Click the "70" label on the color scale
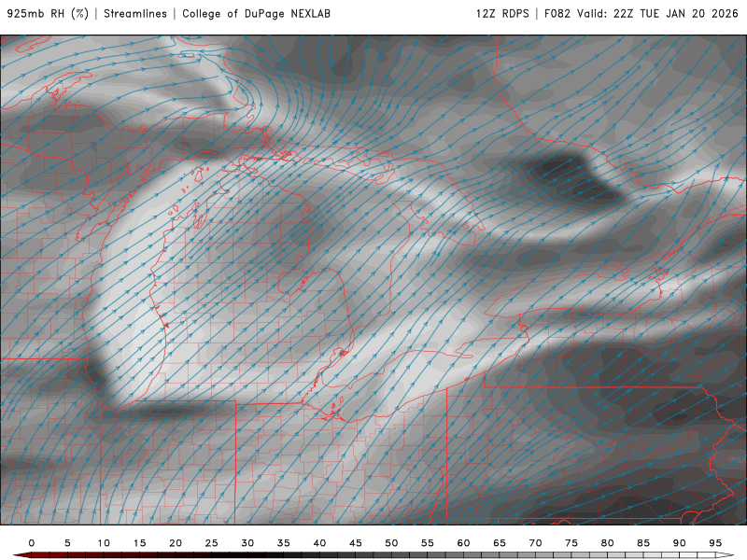 pos(535,543)
